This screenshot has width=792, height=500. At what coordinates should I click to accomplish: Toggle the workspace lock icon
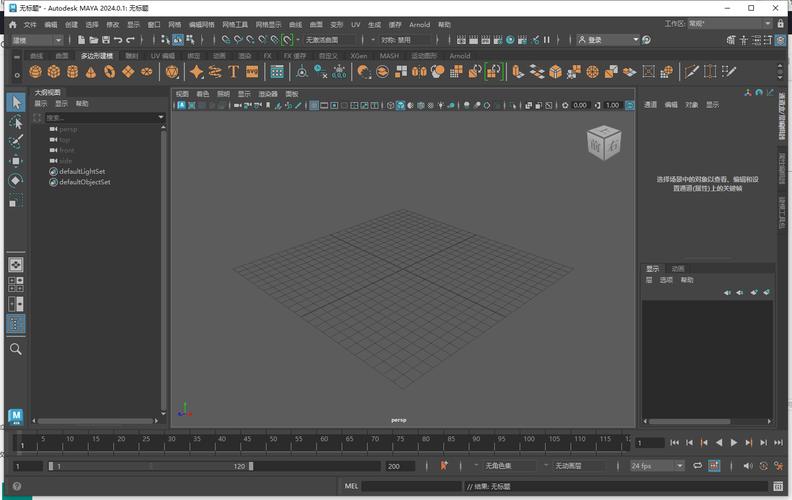(x=780, y=24)
